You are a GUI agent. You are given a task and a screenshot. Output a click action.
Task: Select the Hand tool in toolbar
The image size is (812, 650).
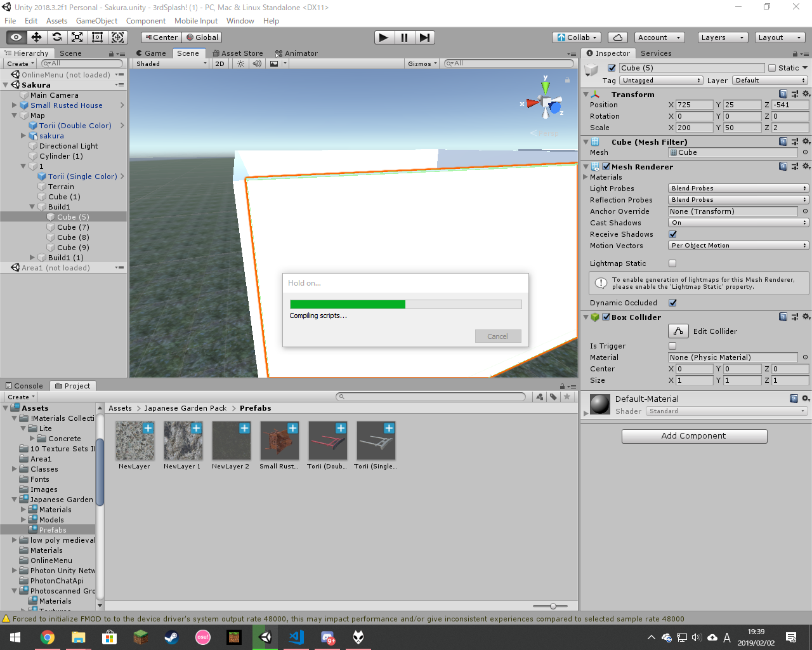[x=16, y=37]
